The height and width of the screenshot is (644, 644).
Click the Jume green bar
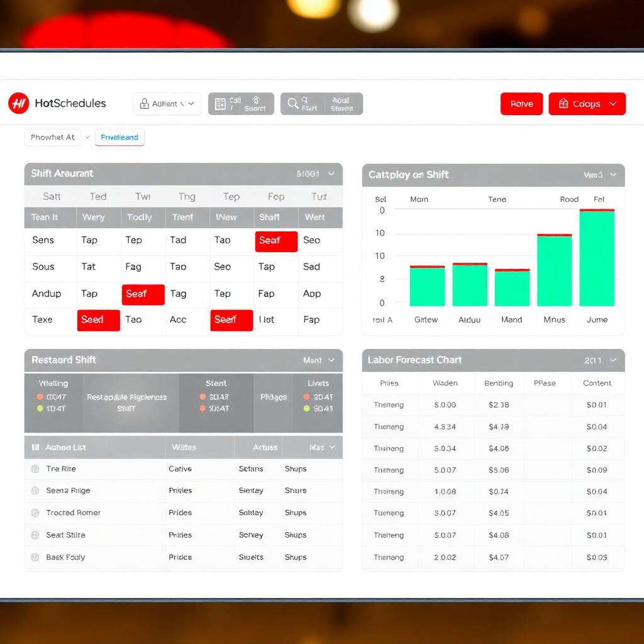pyautogui.click(x=597, y=258)
